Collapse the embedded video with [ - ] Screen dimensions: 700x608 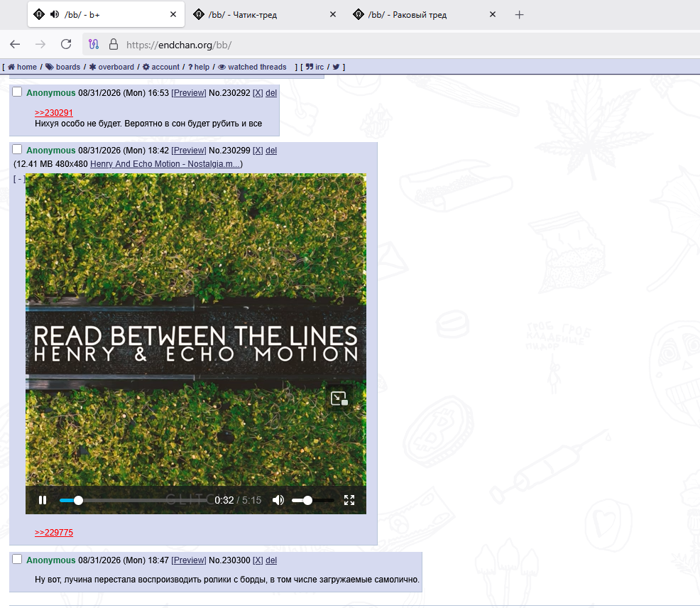click(18, 179)
